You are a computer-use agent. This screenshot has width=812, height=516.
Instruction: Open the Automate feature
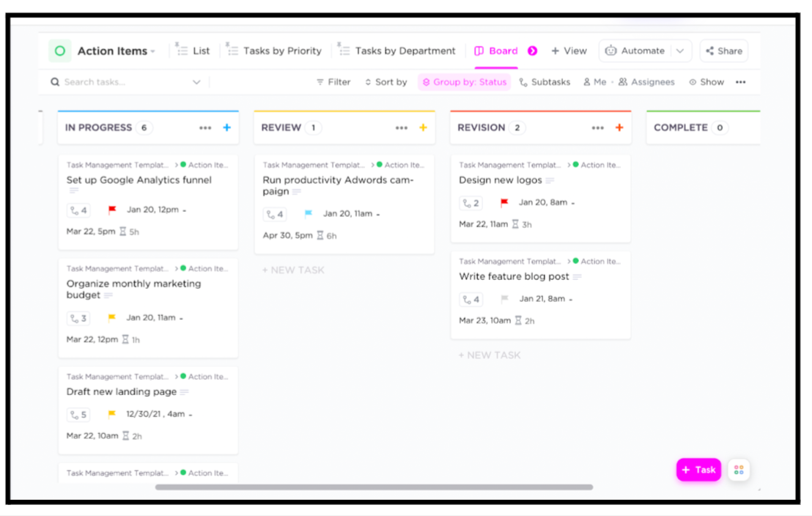643,51
